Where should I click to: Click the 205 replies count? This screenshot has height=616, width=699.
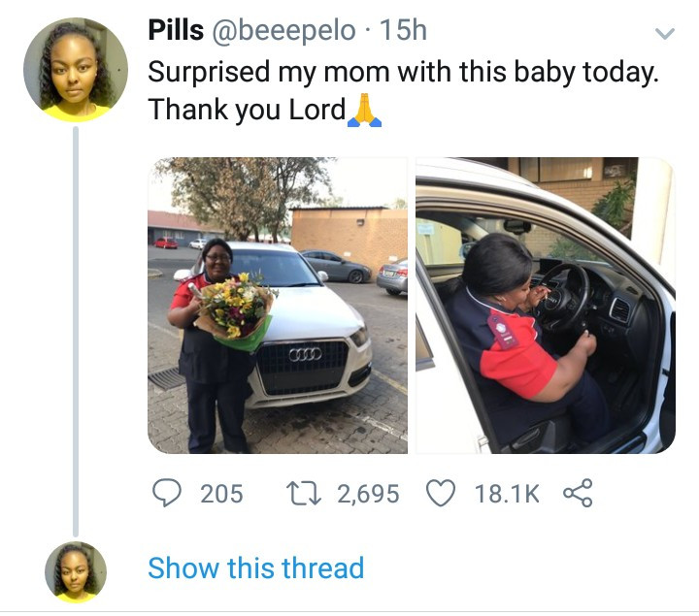(221, 494)
